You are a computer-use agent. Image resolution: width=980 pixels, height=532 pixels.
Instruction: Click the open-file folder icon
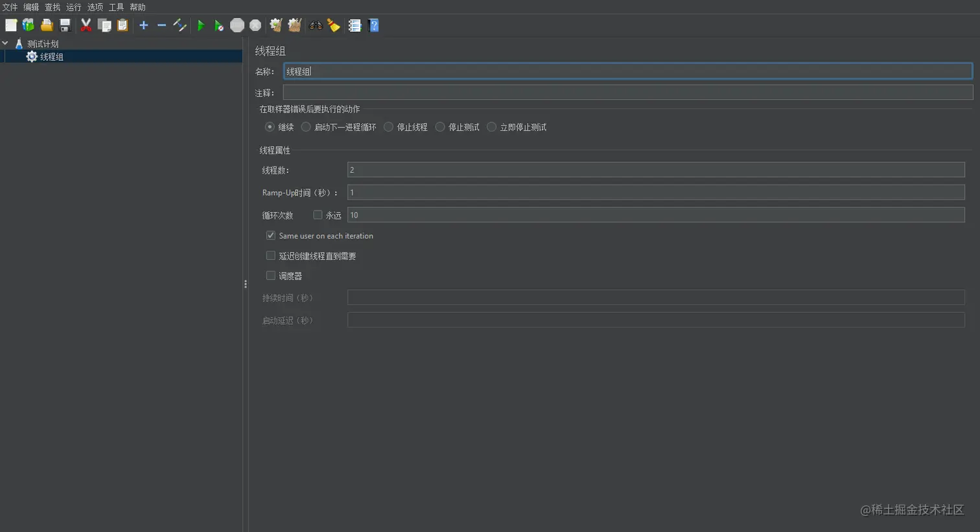point(47,25)
